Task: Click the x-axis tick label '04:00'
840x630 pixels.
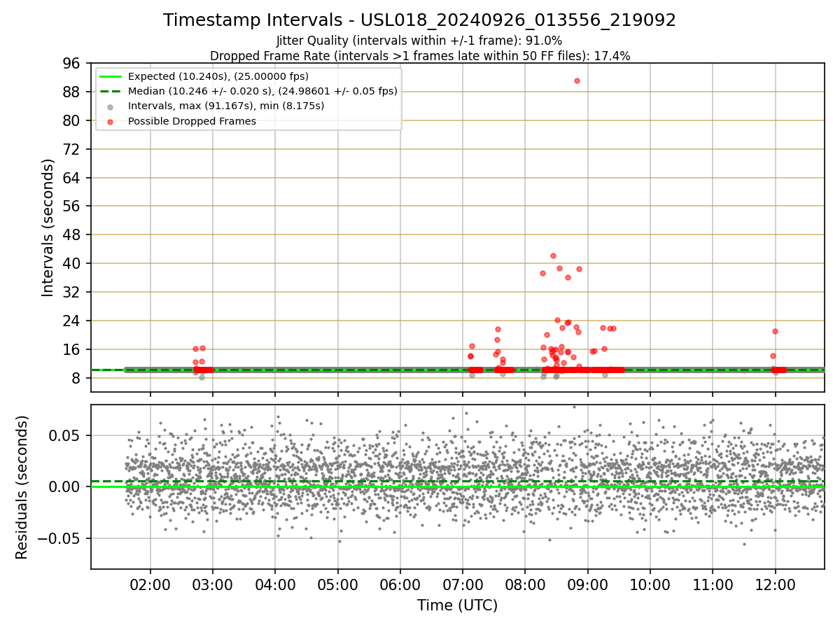Action: 275,584
